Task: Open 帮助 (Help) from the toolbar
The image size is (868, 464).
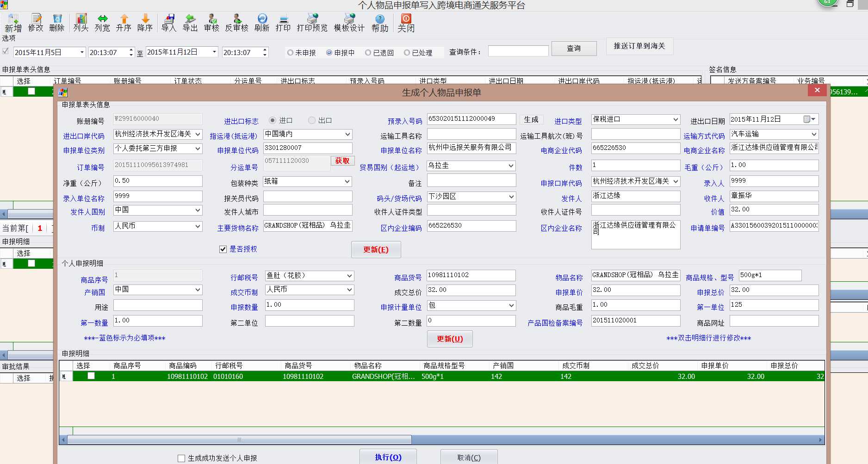Action: click(380, 23)
